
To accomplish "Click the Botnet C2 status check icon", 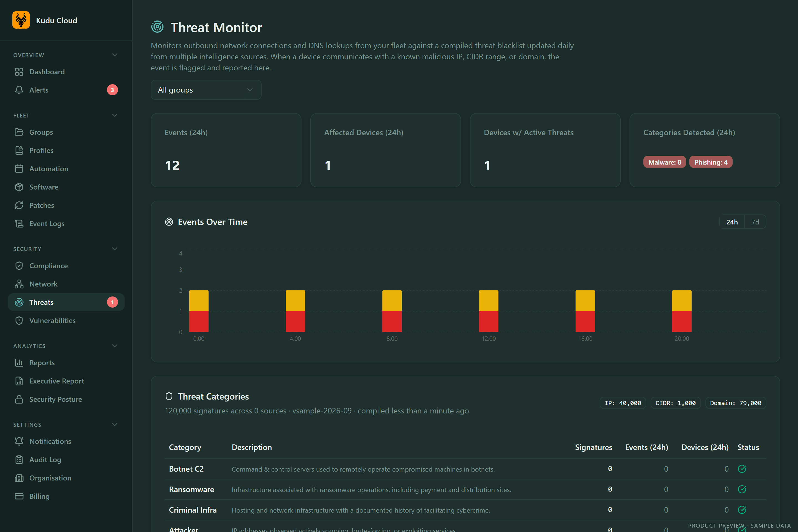I will (x=742, y=469).
